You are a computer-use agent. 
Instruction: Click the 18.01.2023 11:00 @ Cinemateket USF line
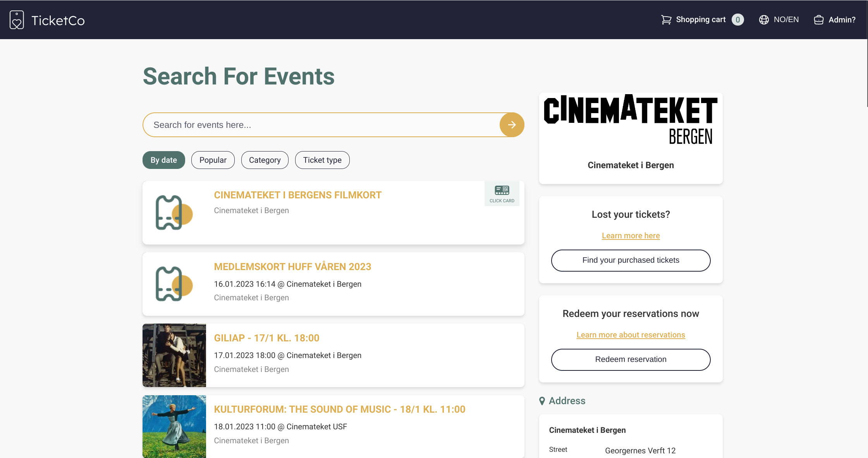click(x=280, y=427)
